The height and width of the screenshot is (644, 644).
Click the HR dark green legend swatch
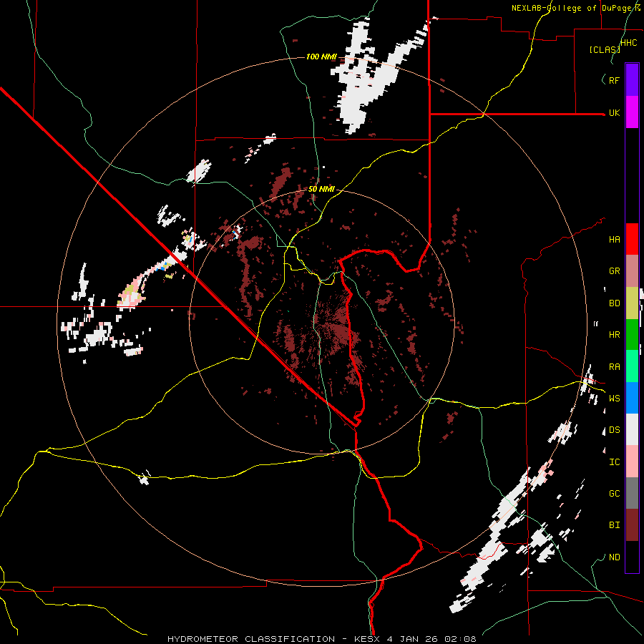632,335
